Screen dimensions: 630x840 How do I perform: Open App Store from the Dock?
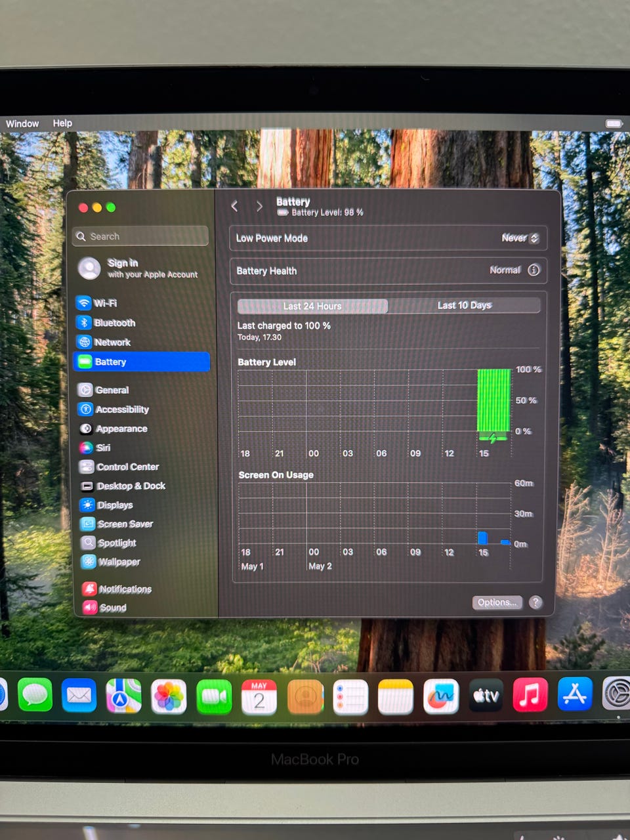click(575, 694)
